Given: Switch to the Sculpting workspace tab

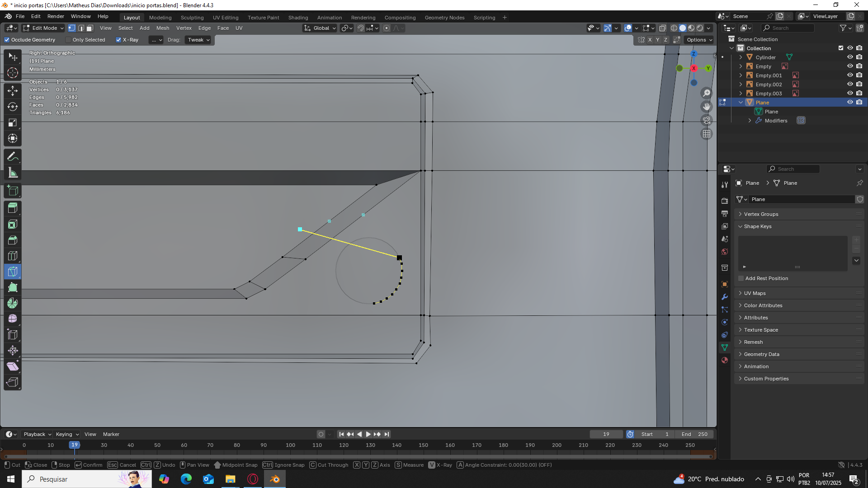Looking at the screenshot, I should [192, 18].
